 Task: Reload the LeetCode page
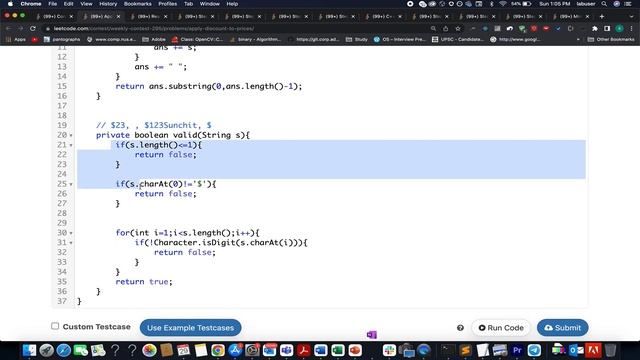(x=33, y=29)
